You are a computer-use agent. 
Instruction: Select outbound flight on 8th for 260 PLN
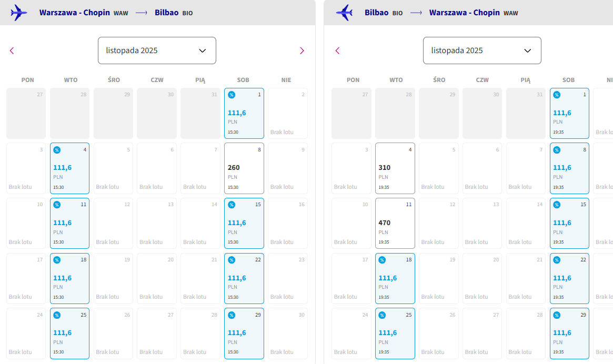(x=244, y=168)
